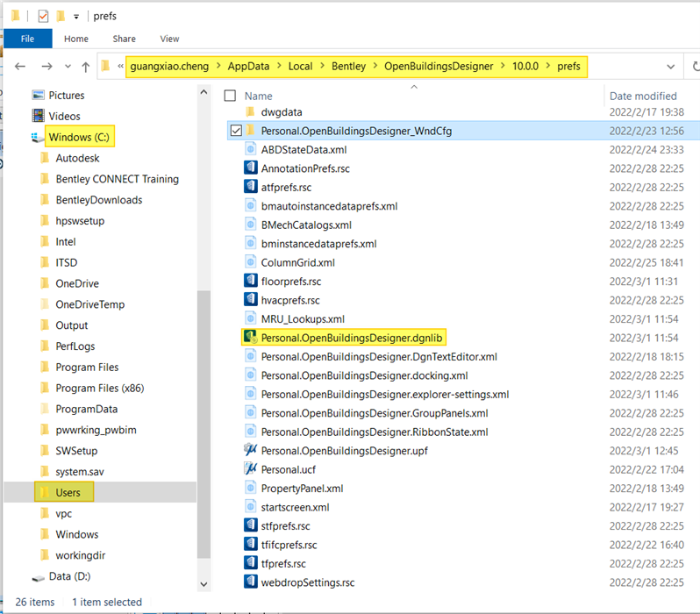The height and width of the screenshot is (614, 700).
Task: Select PropertyPanel.xml file name
Action: [x=303, y=489]
